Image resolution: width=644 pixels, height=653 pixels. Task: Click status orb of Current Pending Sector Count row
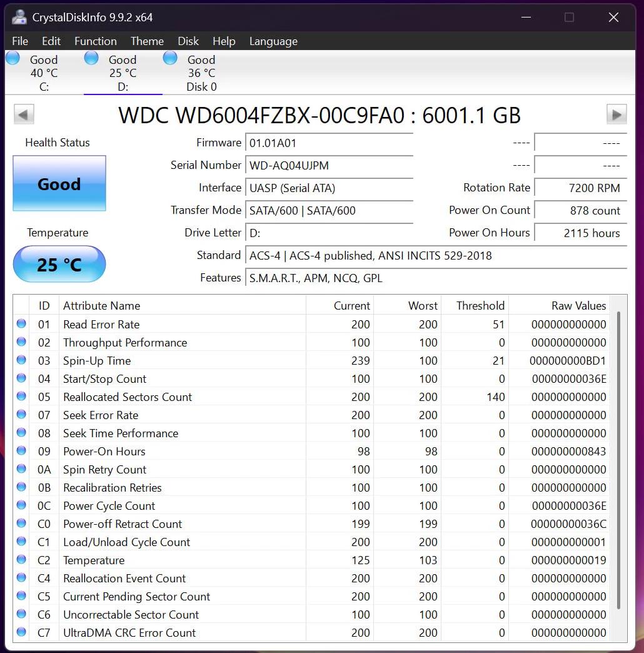(21, 595)
